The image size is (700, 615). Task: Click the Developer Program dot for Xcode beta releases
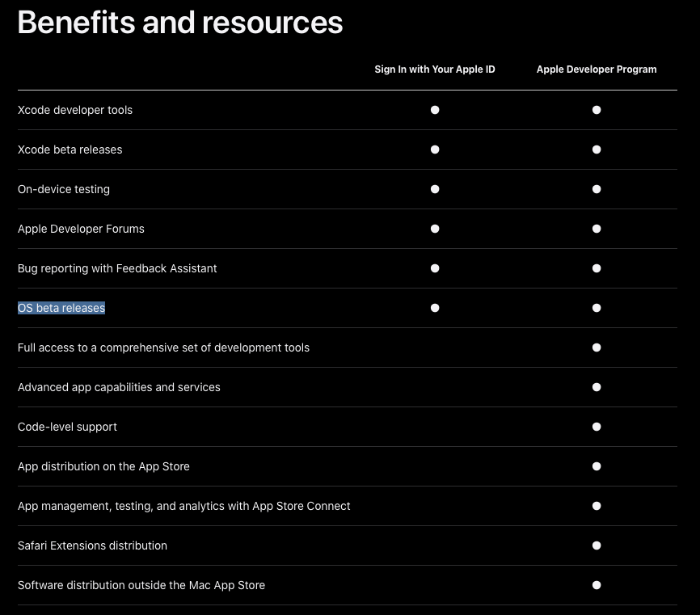click(x=597, y=150)
